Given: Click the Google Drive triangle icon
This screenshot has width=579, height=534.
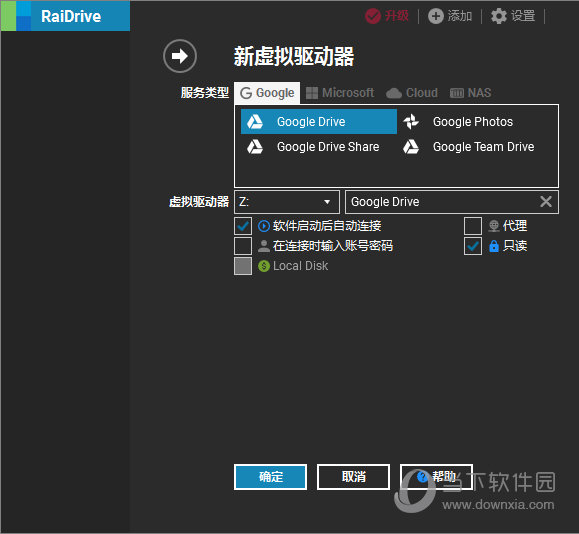Looking at the screenshot, I should [255, 121].
